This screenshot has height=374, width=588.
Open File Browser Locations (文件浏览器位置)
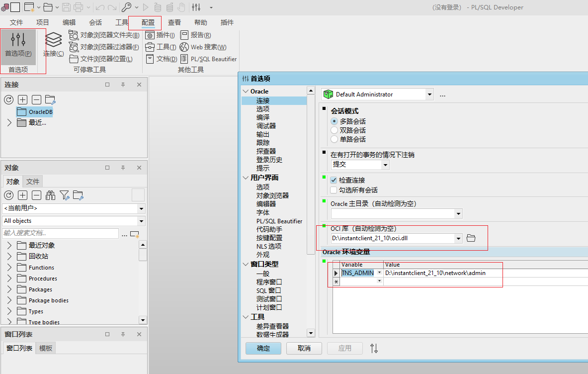[x=101, y=59]
